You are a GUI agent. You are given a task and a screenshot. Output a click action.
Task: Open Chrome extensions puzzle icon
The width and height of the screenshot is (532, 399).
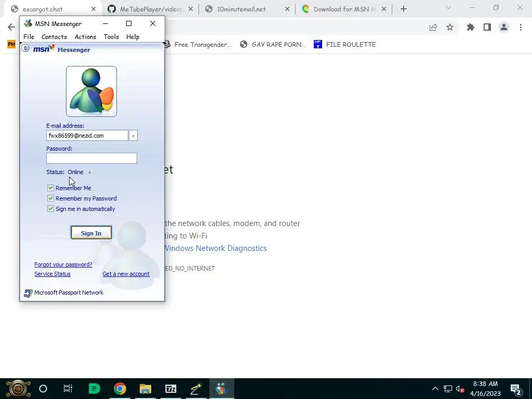click(x=471, y=27)
